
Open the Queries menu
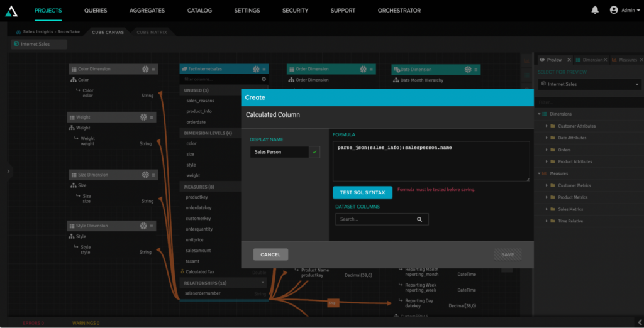[96, 11]
